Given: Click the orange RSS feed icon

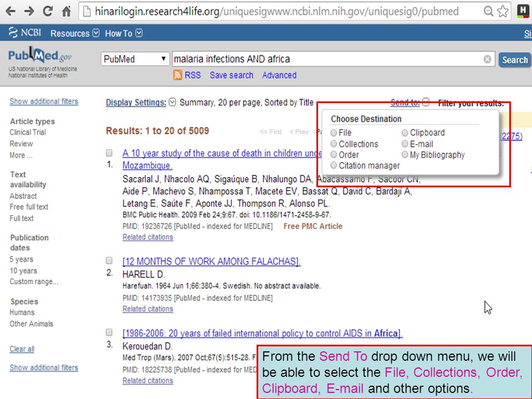Looking at the screenshot, I should click(177, 75).
